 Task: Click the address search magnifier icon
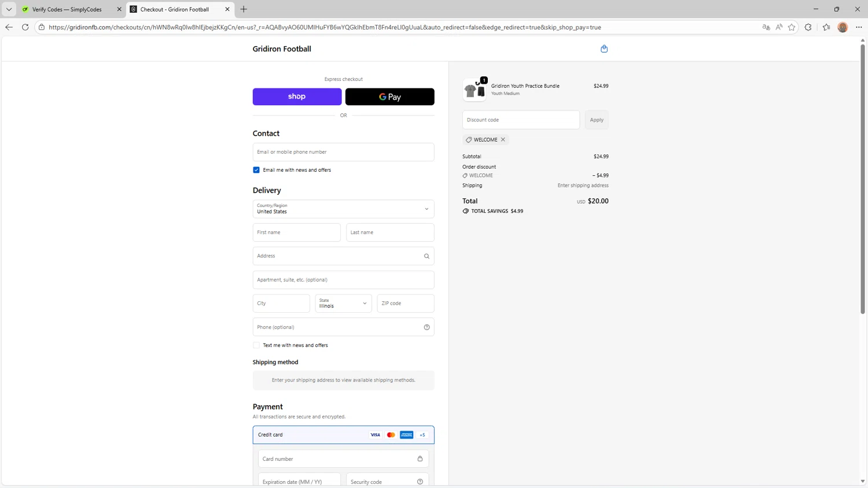[x=426, y=256]
